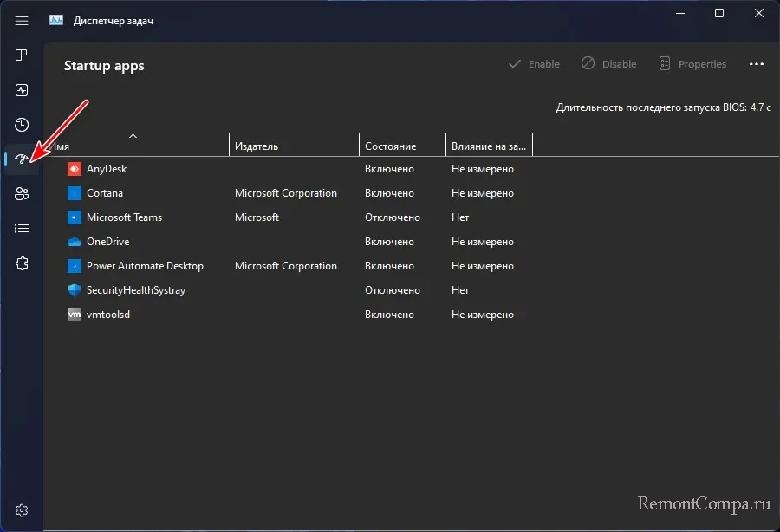Click the Disable button
This screenshot has height=532, width=780.
coord(609,64)
